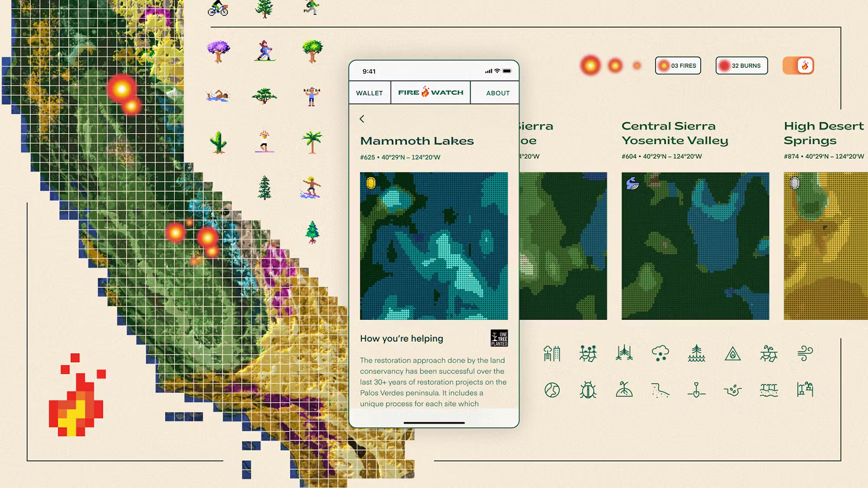
Task: Click the globe earth icon
Action: click(552, 389)
